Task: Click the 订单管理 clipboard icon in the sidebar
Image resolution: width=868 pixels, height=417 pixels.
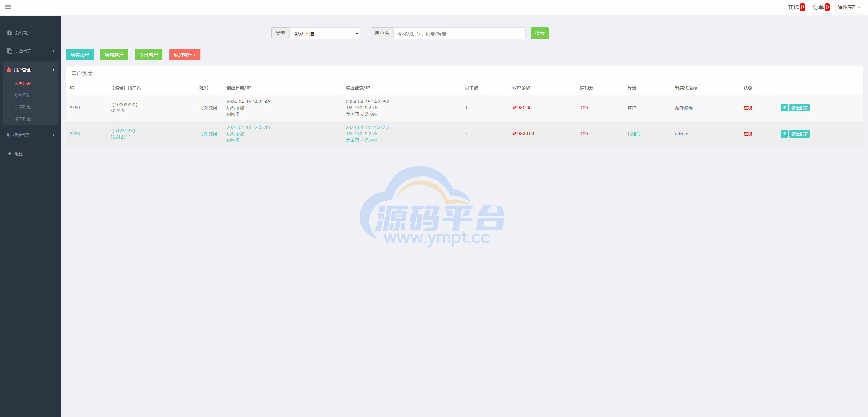Action: [x=9, y=51]
